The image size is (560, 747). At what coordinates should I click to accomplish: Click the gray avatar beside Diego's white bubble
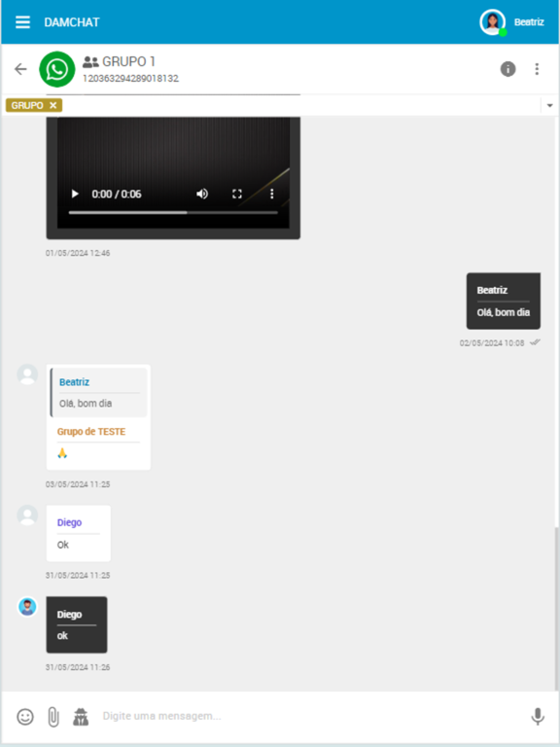click(x=27, y=516)
